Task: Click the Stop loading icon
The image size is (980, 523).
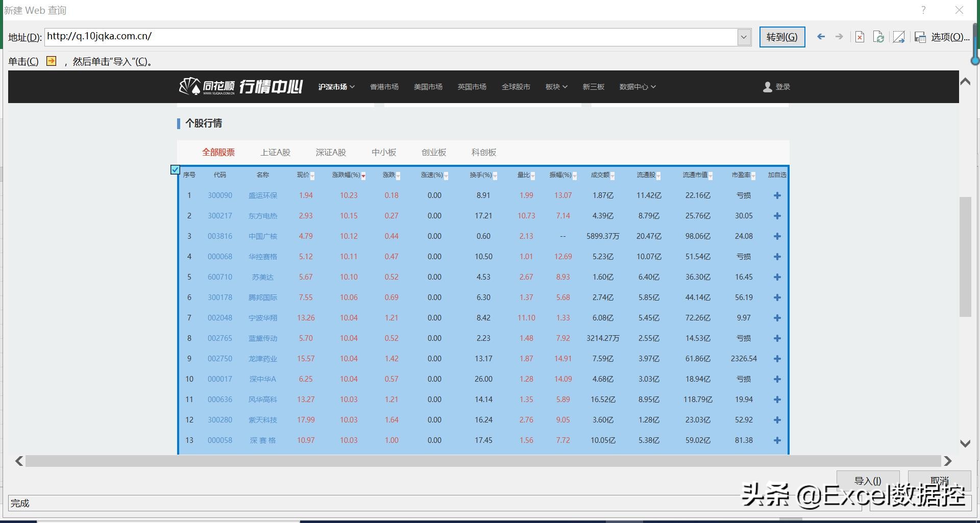Action: (860, 37)
